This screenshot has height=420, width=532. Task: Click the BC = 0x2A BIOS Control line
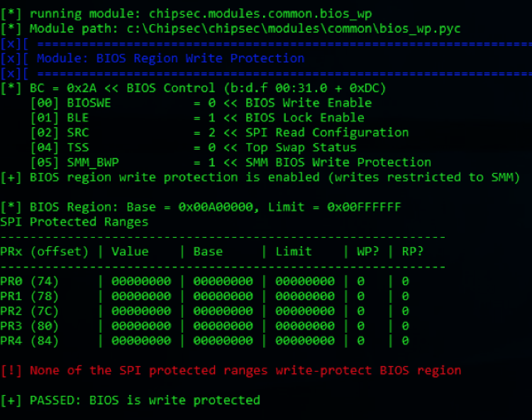point(206,88)
